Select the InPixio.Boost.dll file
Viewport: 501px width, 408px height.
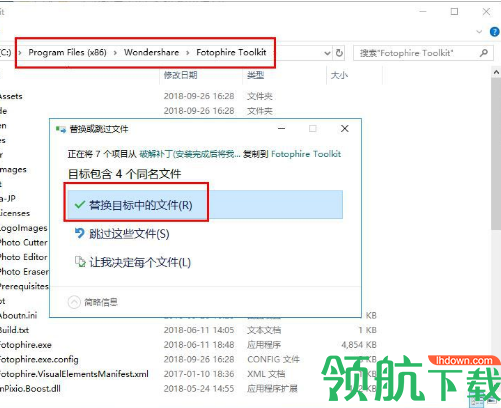pyautogui.click(x=30, y=389)
